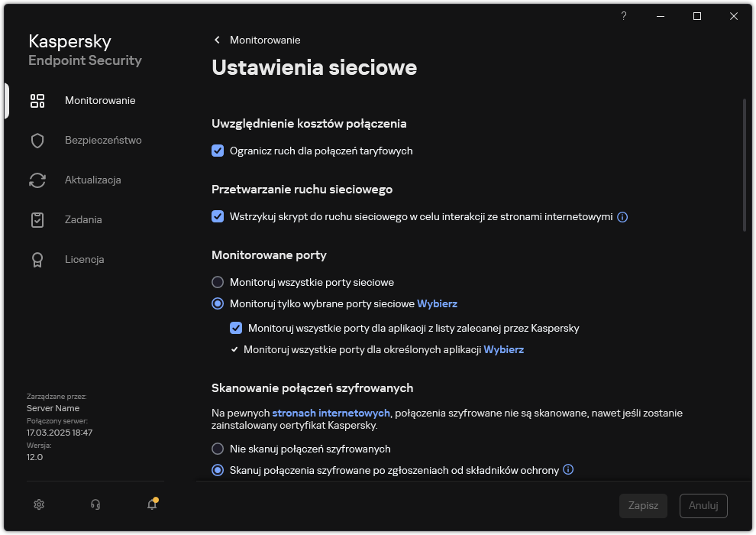Image resolution: width=756 pixels, height=535 pixels.
Task: Open stronach internetowych link
Action: coord(331,413)
